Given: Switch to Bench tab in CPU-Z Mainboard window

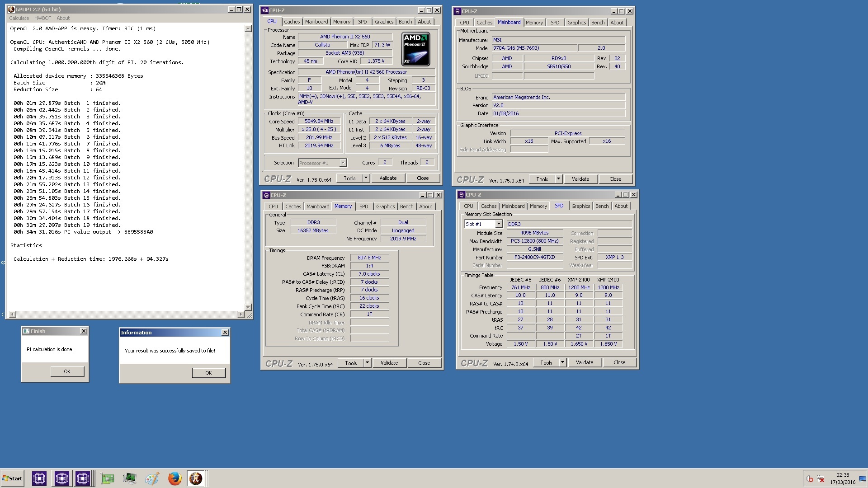Looking at the screenshot, I should pyautogui.click(x=598, y=23).
